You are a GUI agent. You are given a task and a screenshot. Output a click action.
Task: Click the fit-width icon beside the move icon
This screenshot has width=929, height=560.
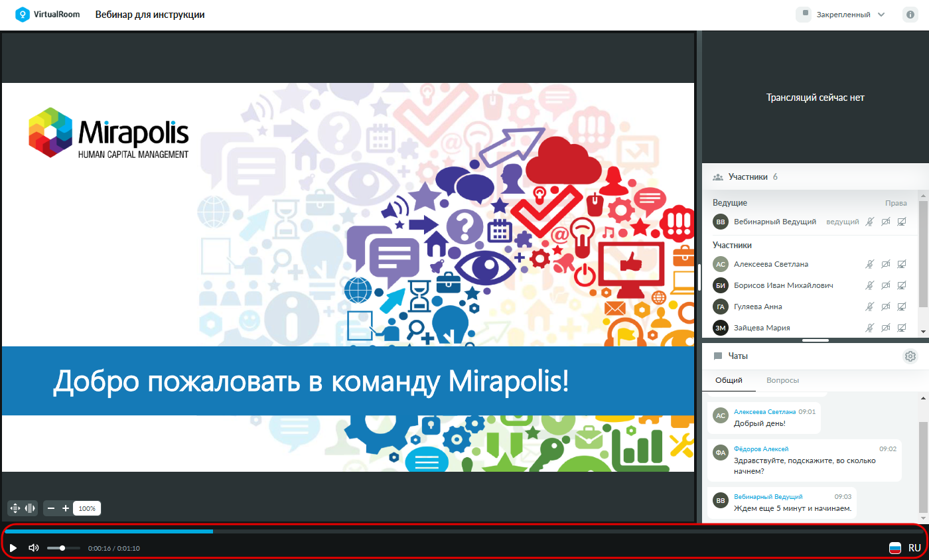coord(30,508)
